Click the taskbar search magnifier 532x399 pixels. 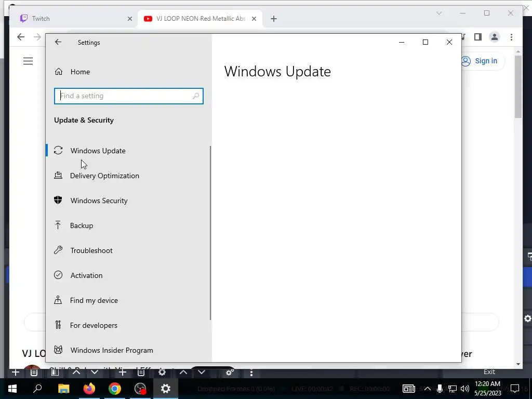pyautogui.click(x=37, y=389)
